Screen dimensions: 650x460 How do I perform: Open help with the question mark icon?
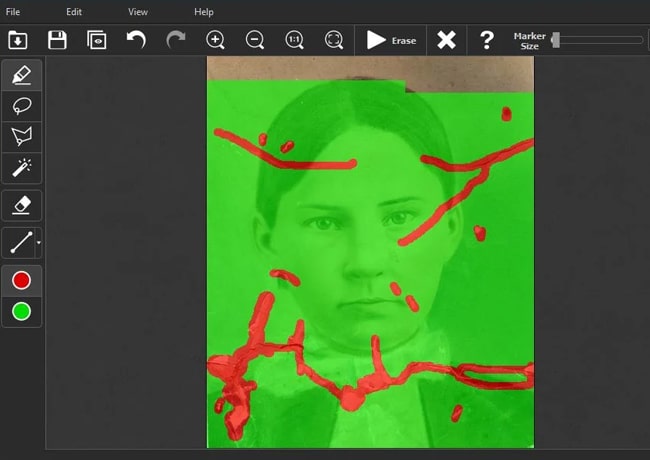click(487, 40)
